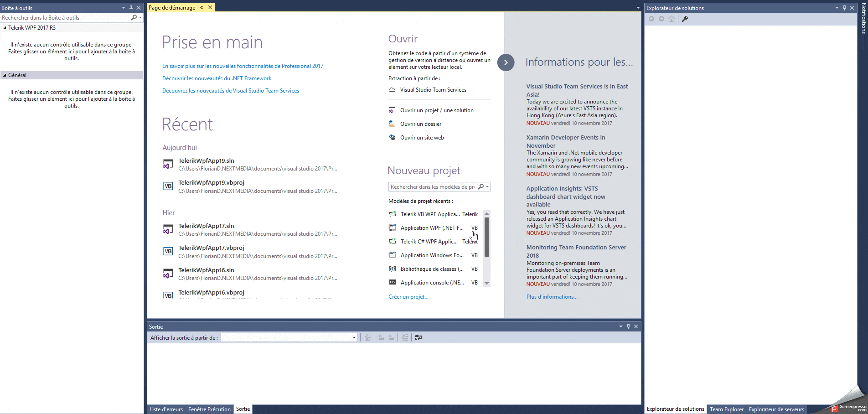This screenshot has height=414, width=868.
Task: Click the Back arrow in Explorateur de solutions
Action: click(x=651, y=19)
